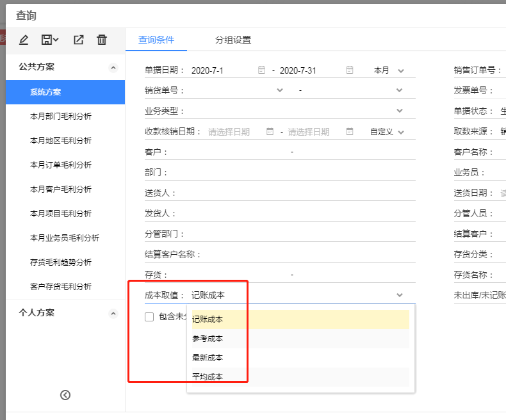Viewport: 506px width, 420px height.
Task: Click the 结算客户名称 input field
Action: (309, 255)
